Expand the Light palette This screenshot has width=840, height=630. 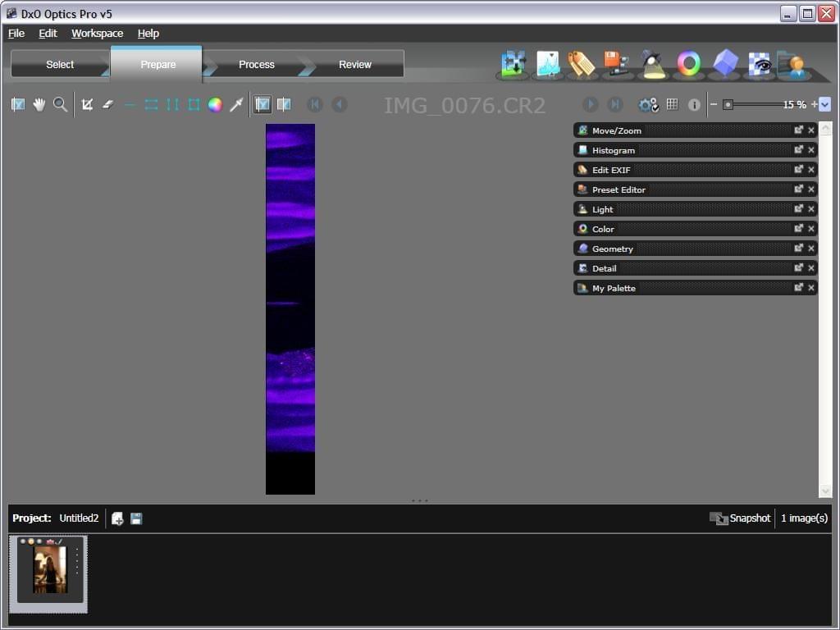tap(695, 209)
